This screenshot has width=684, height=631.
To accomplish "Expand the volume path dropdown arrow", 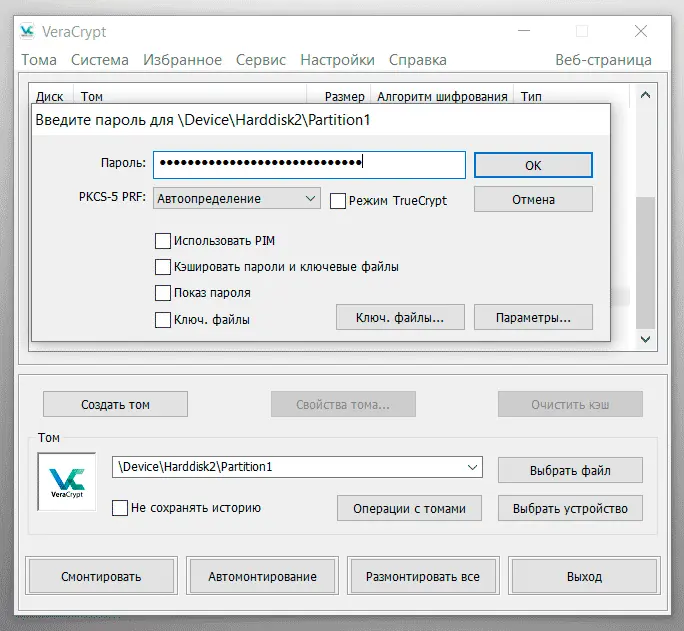I will (x=472, y=467).
